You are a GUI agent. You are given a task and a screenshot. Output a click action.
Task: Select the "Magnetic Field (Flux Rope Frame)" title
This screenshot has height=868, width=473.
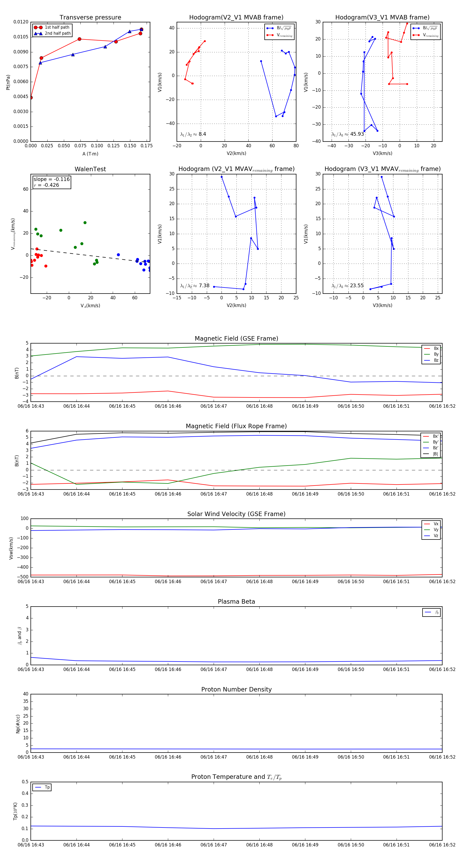coord(236,426)
